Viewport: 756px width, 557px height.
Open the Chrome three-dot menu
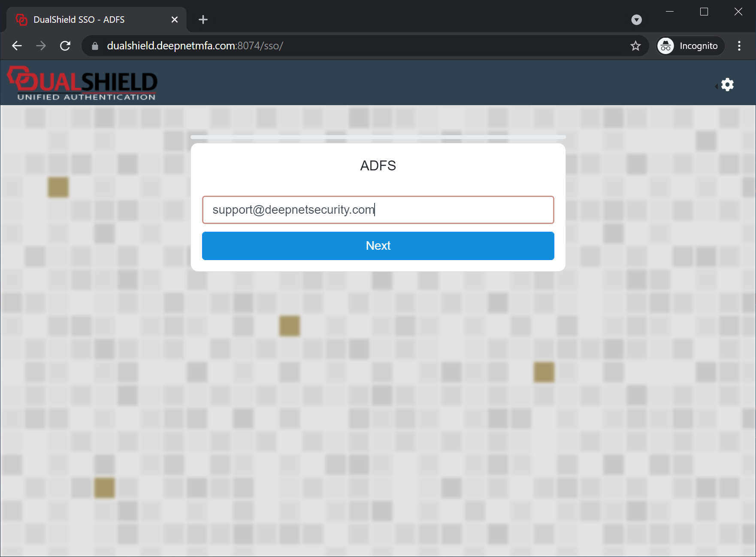(739, 46)
